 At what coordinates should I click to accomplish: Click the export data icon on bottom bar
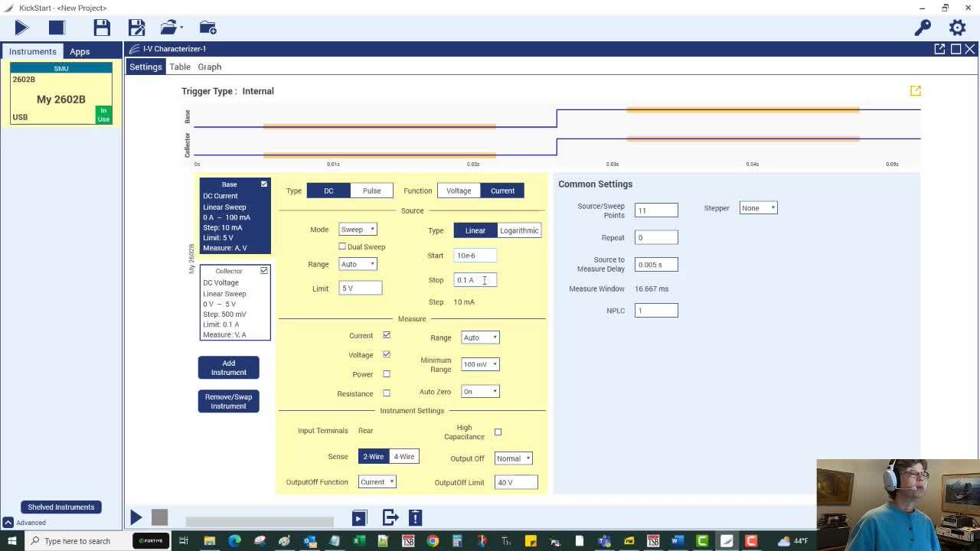390,517
